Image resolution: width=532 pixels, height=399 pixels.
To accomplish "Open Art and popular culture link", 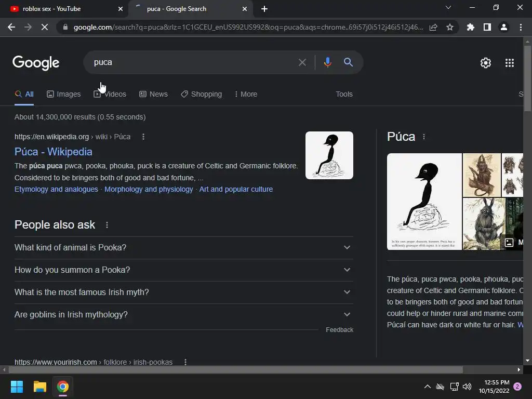I will click(236, 189).
